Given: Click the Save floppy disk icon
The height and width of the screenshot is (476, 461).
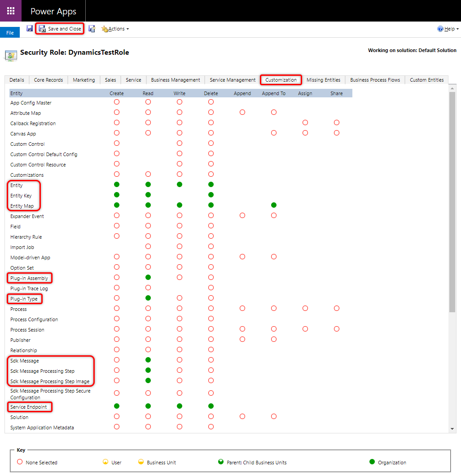Looking at the screenshot, I should coord(30,29).
